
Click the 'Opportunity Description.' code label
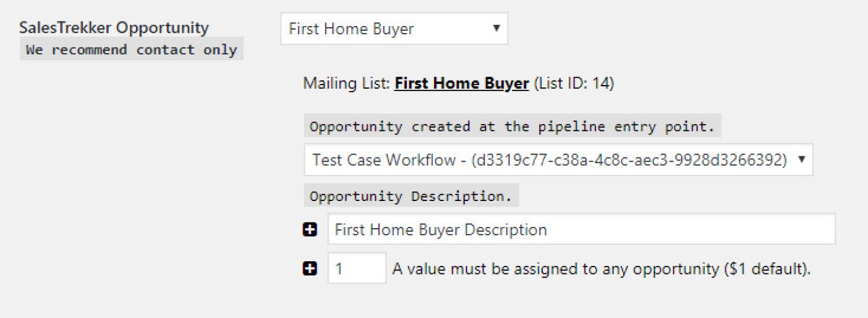(411, 196)
